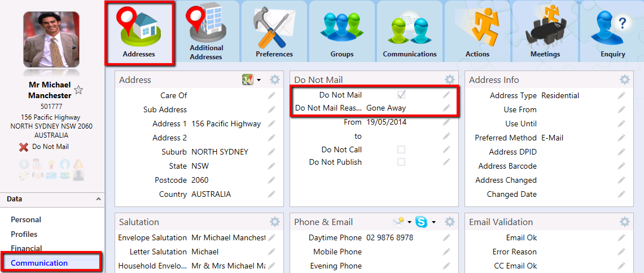Screen dimensions: 644x273
Task: Select Financial in the Data menu
Action: click(x=27, y=248)
